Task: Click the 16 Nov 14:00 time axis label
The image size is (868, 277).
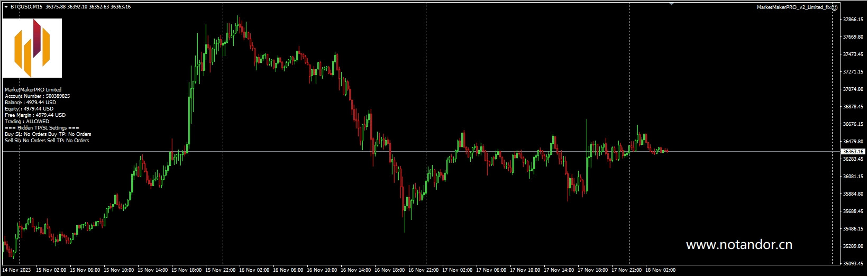Action: 356,270
